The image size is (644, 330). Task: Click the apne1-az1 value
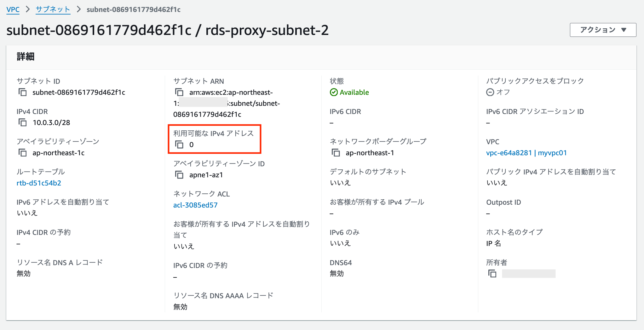(206, 175)
